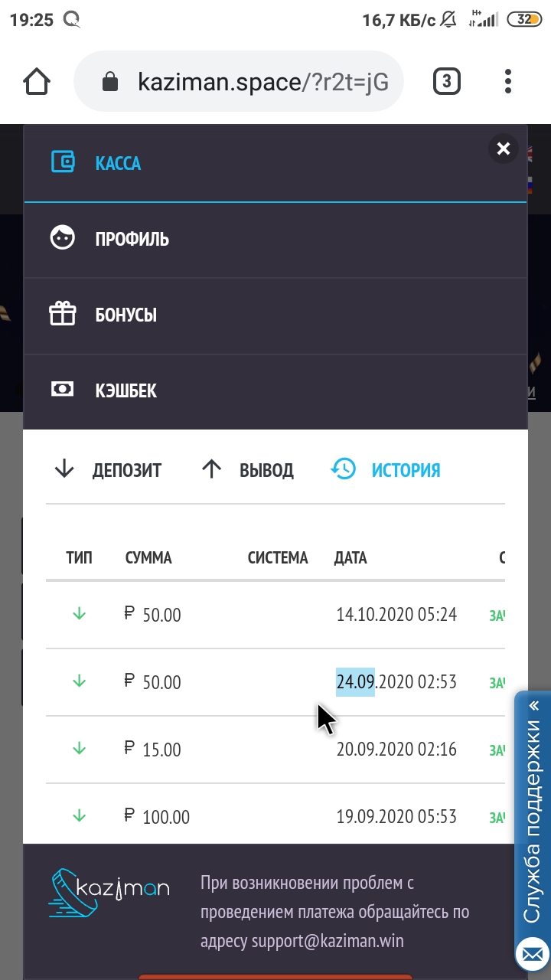Tap the Дата column header
Viewport: 551px width, 980px height.
click(350, 558)
